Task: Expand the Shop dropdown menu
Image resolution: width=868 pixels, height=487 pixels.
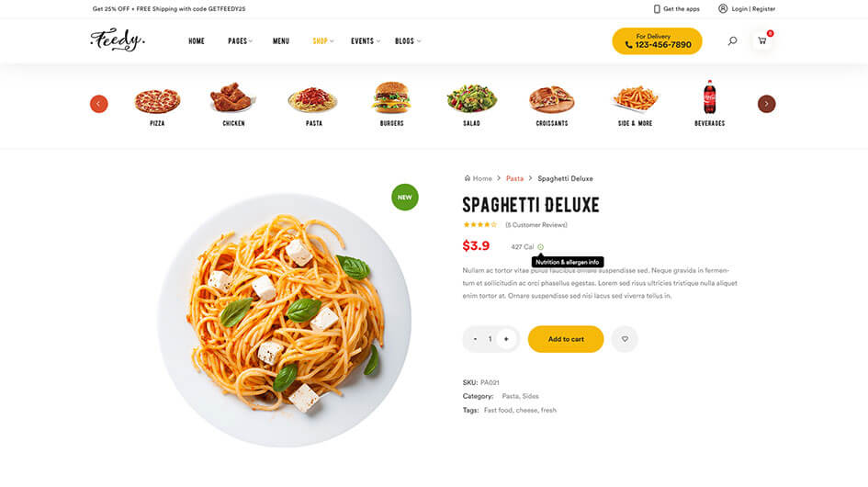Action: (x=322, y=41)
